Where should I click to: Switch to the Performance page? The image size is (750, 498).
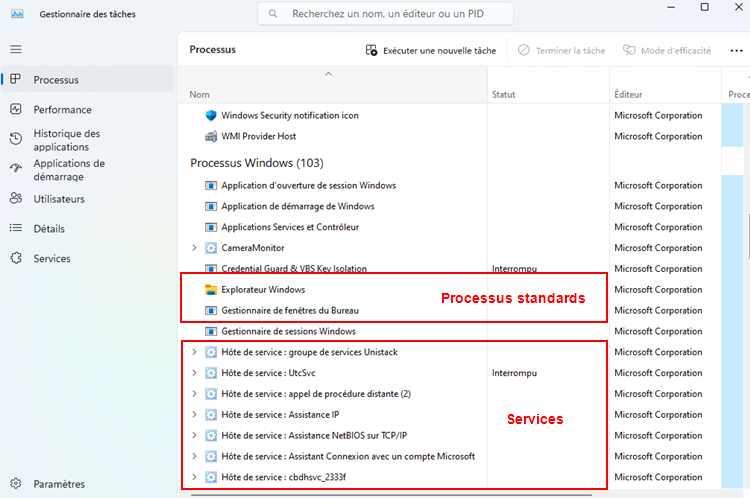pos(87,110)
